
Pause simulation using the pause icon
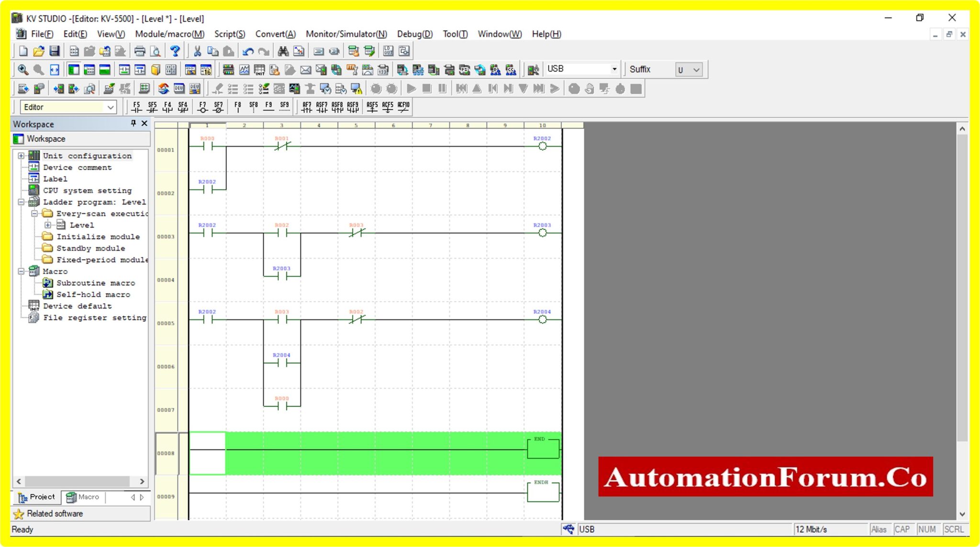(442, 88)
